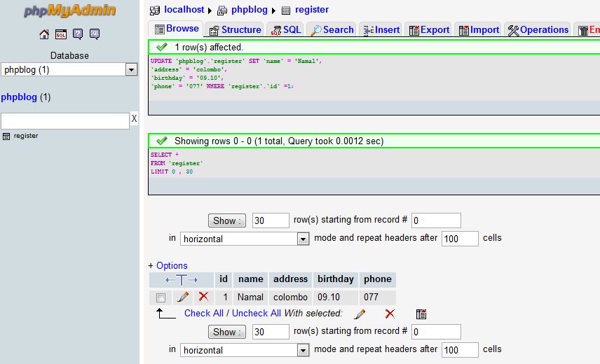Viewport: 600px width, 364px height.
Task: Focus the sidebar table filter field
Action: [x=65, y=120]
